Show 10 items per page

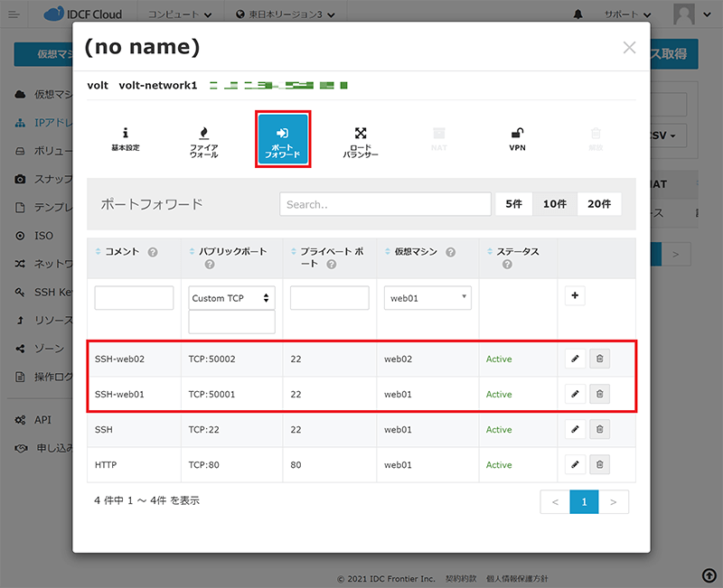click(x=554, y=204)
